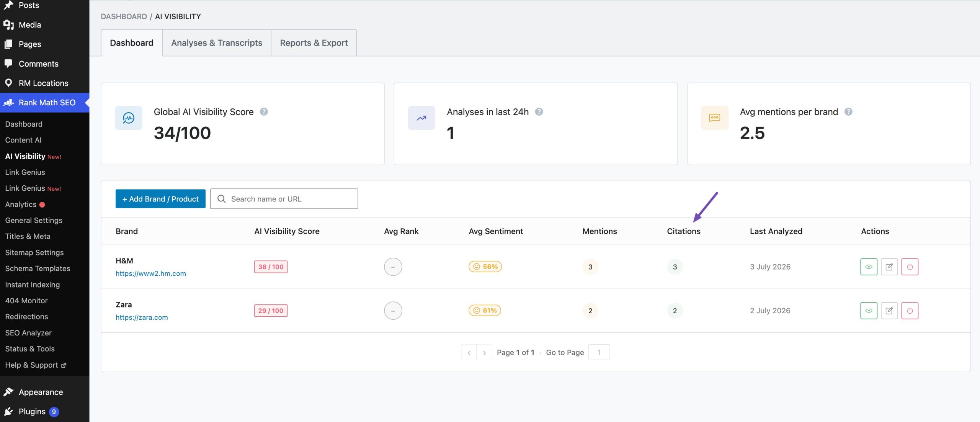This screenshot has height=422, width=980.
Task: Click the Comments bubble icon
Action: (x=8, y=64)
